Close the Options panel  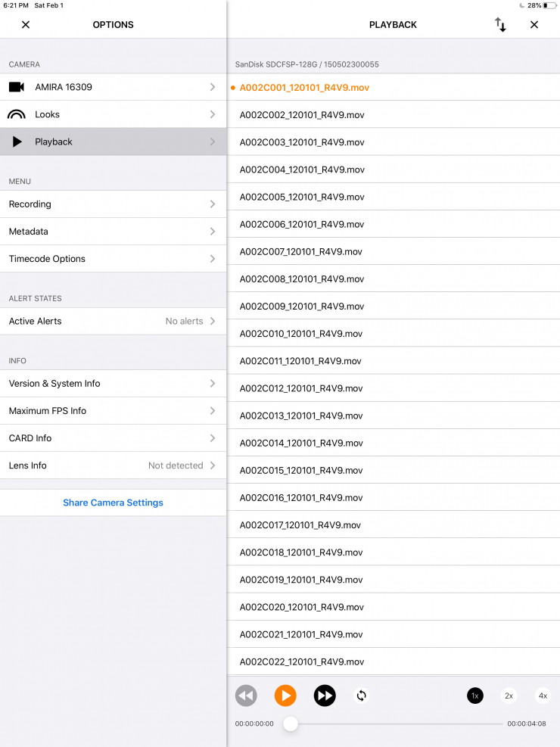26,25
